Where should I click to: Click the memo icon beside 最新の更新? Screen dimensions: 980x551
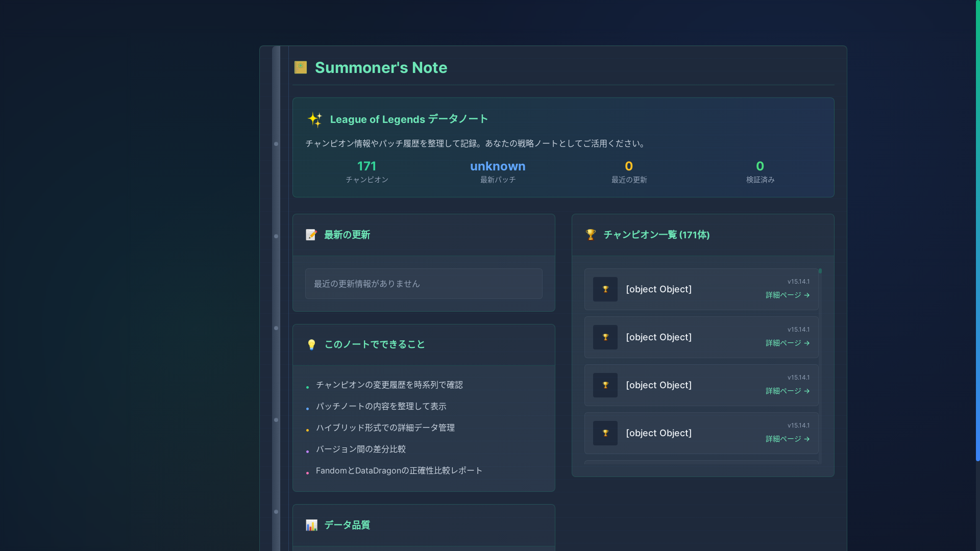(311, 235)
